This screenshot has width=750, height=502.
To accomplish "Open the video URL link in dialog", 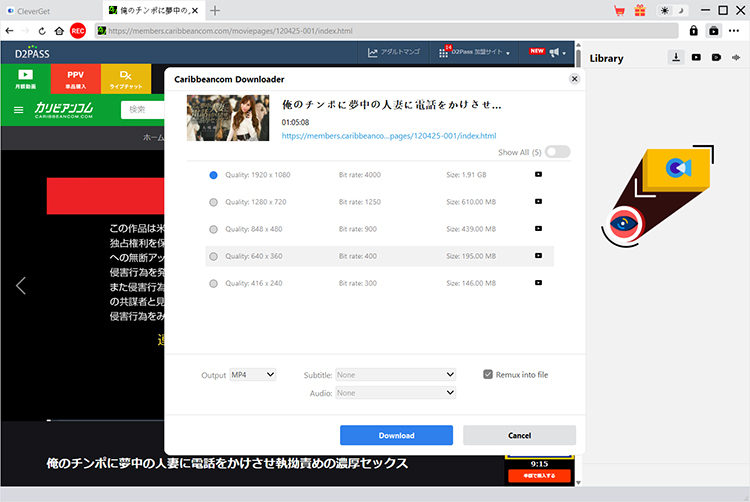I will (x=389, y=136).
